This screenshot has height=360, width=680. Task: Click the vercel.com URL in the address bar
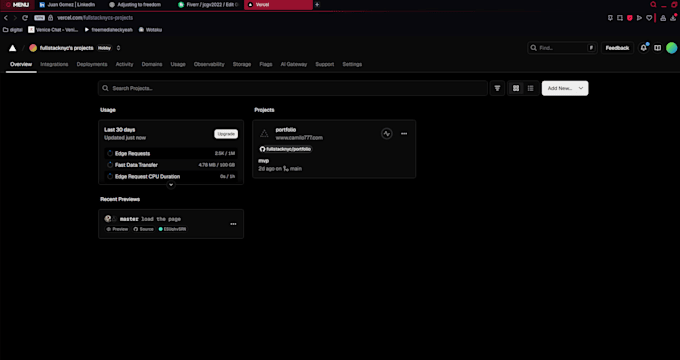click(95, 18)
